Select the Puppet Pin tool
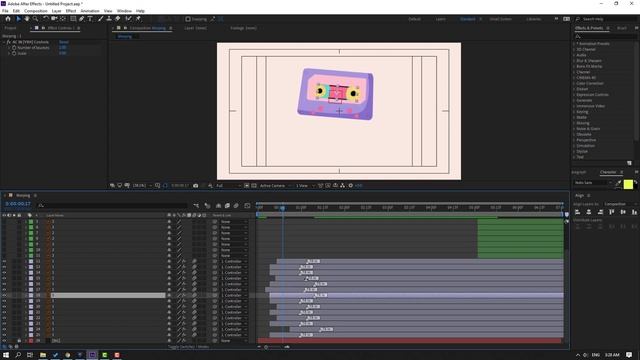640x360 pixels. (x=138, y=19)
